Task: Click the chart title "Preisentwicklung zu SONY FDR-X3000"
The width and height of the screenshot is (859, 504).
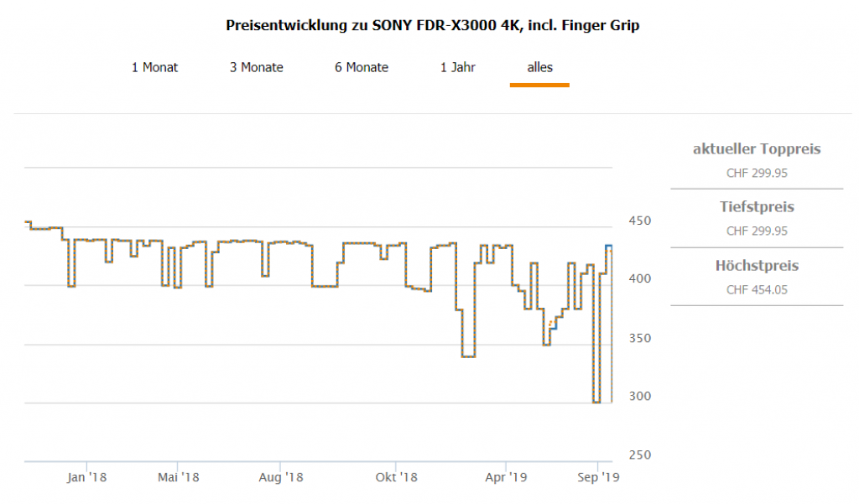Action: [433, 25]
